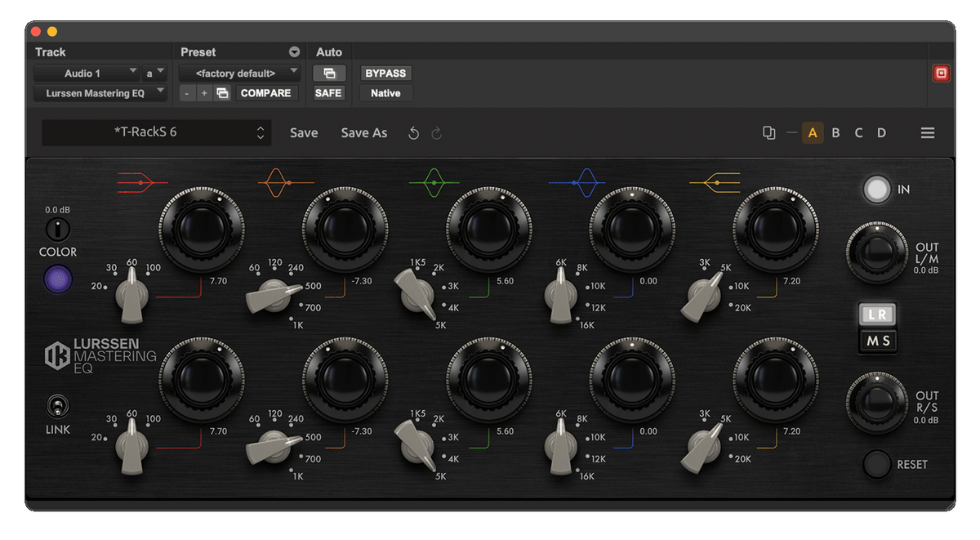Viewport: 980px width, 540px height.
Task: Click the OUT R/S output knob
Action: 877,404
